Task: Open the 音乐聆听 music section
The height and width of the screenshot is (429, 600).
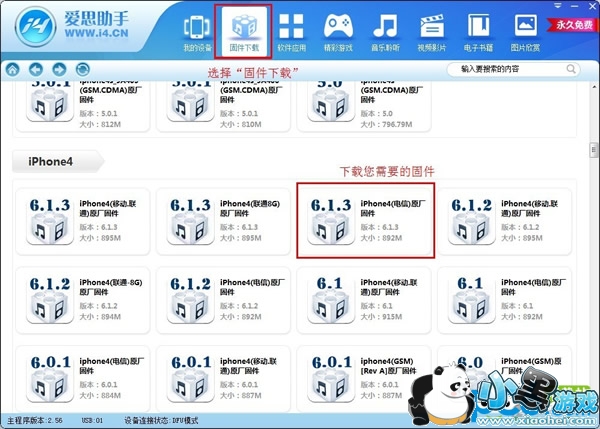Action: 385,33
